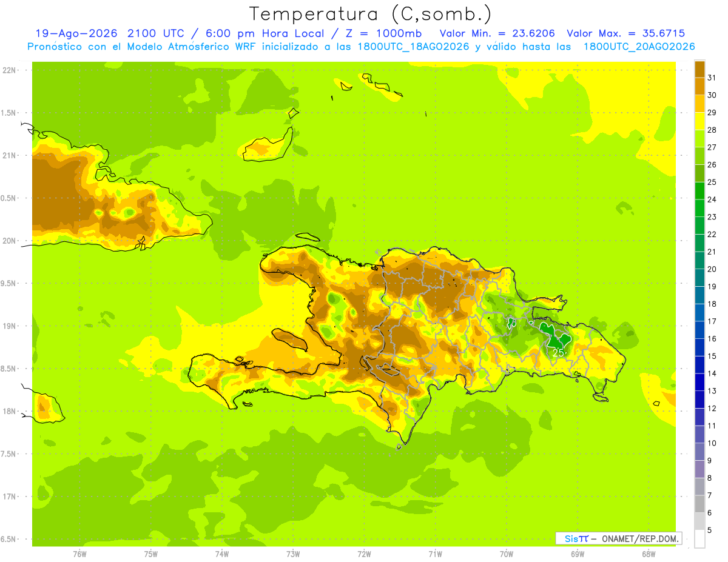Click the '76W' longitude label

(79, 554)
